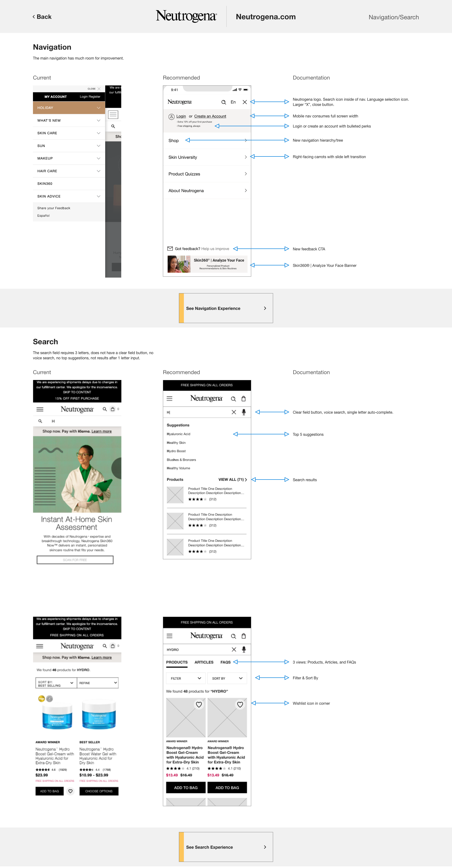Click the Blushes & Bronzers suggestion
The image size is (452, 868).
coord(181,460)
